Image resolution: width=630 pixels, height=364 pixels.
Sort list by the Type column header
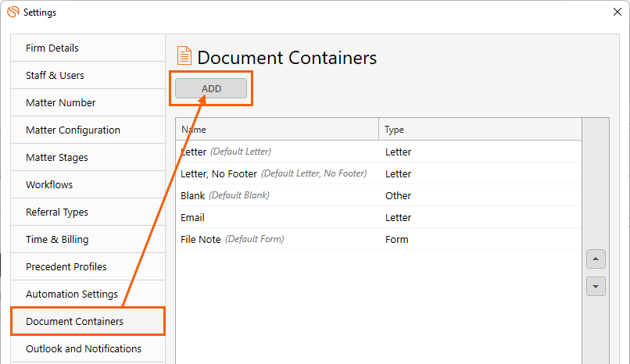[480, 129]
